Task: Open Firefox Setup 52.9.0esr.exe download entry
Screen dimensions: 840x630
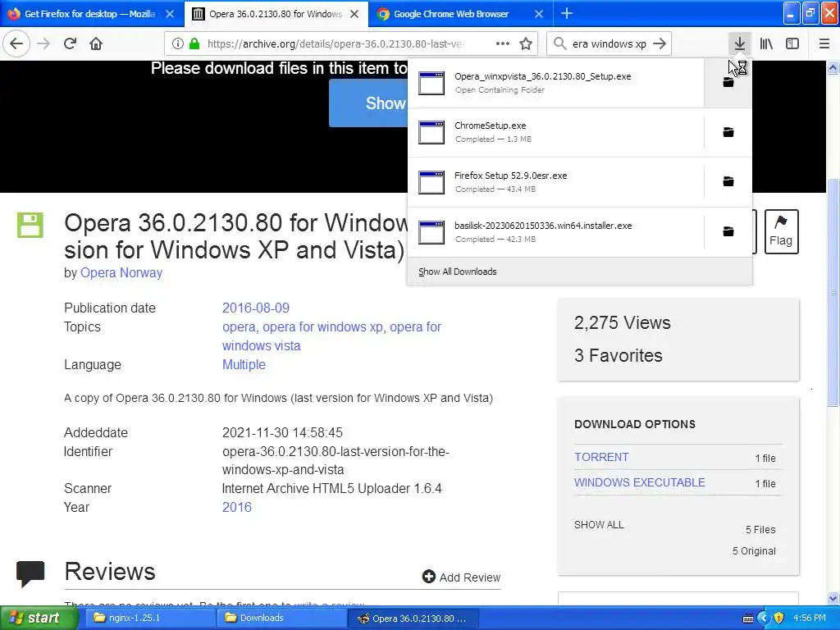Action: click(555, 182)
